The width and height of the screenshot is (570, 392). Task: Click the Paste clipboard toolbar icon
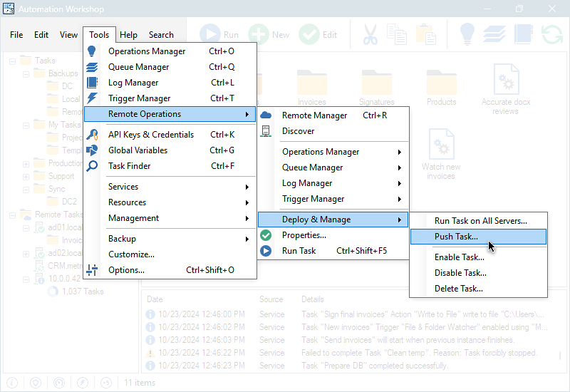point(425,34)
